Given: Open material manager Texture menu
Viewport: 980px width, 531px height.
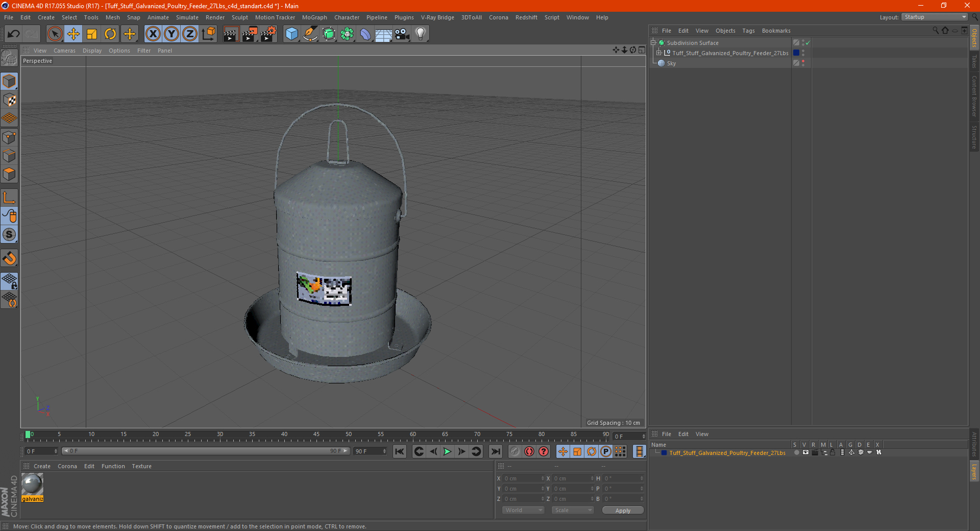Looking at the screenshot, I should point(141,466).
